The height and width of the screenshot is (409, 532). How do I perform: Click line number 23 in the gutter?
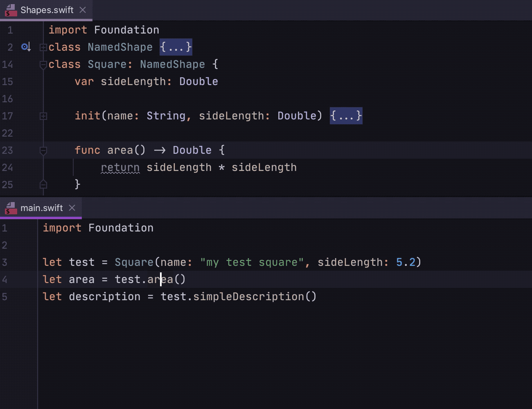(x=7, y=150)
